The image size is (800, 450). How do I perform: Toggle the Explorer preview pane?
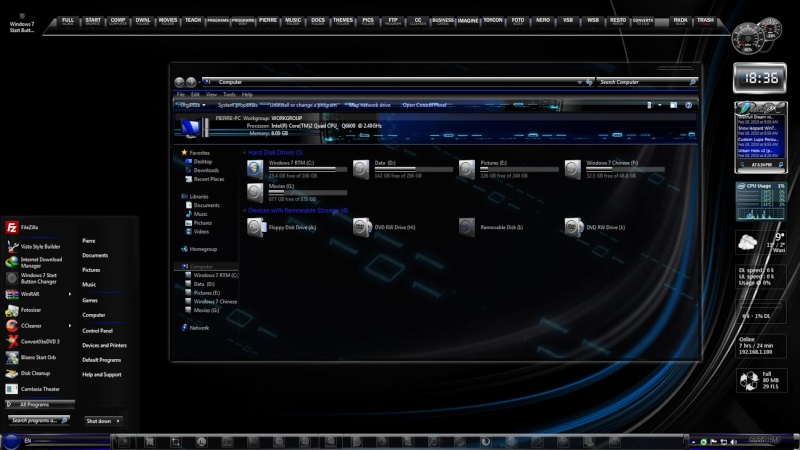pos(673,105)
